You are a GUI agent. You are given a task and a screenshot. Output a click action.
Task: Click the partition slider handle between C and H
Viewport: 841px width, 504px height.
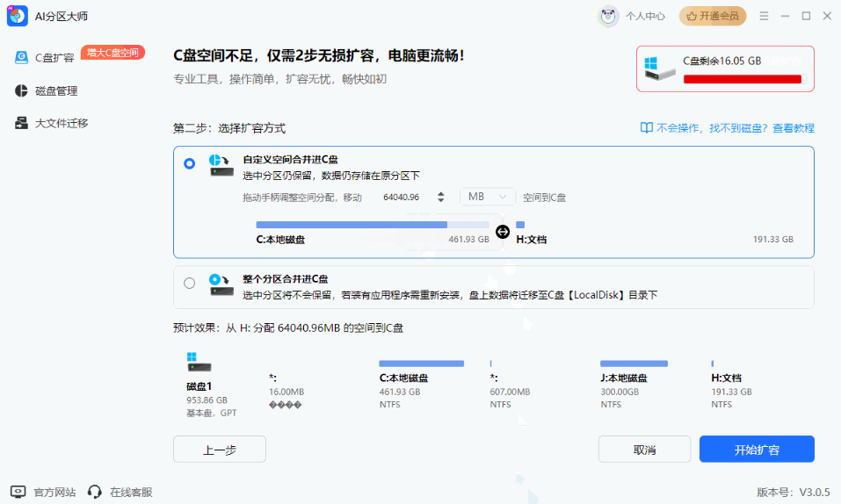point(503,232)
